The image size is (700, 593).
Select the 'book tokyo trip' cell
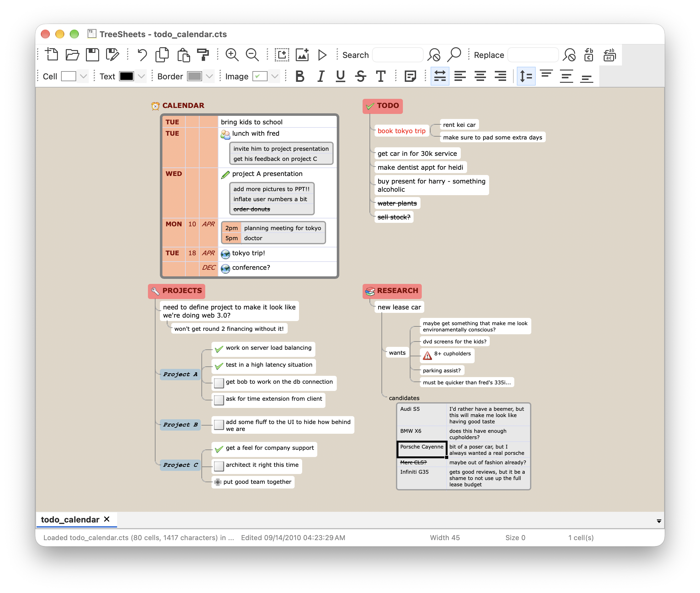[401, 131]
